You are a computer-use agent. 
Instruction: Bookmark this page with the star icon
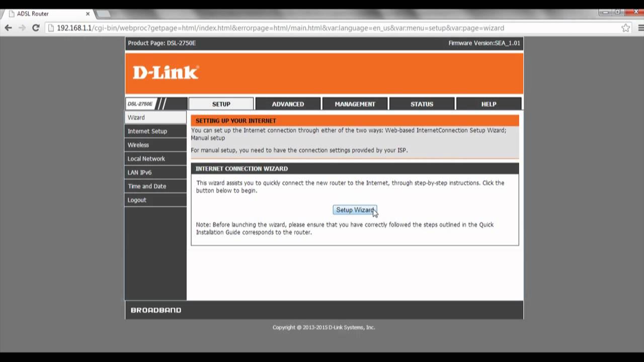tap(625, 28)
